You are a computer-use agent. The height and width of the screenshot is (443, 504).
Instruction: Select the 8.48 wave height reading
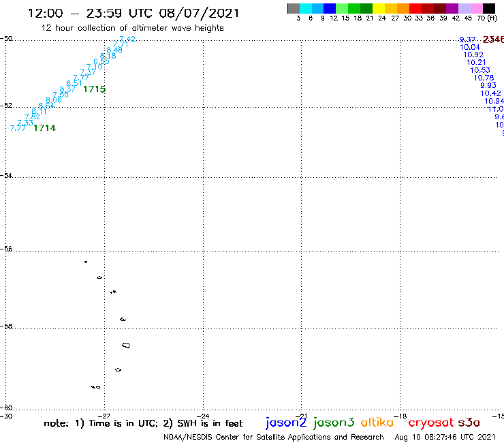tap(114, 50)
